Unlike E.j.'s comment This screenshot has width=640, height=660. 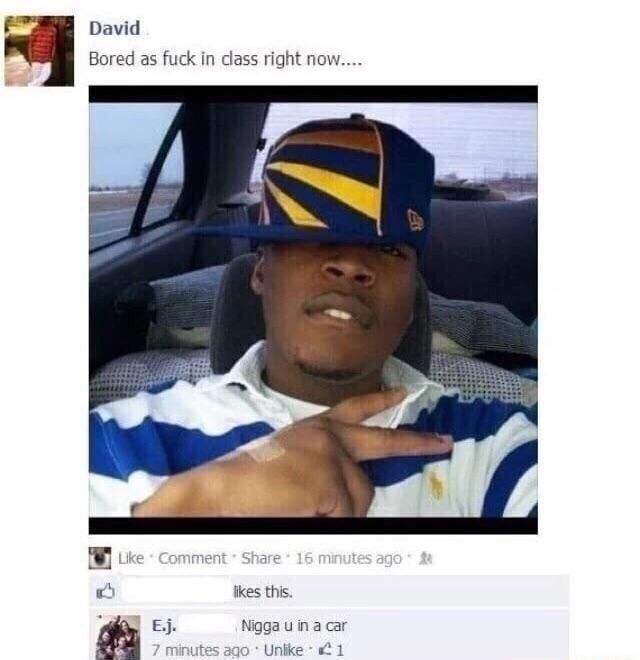tap(283, 650)
